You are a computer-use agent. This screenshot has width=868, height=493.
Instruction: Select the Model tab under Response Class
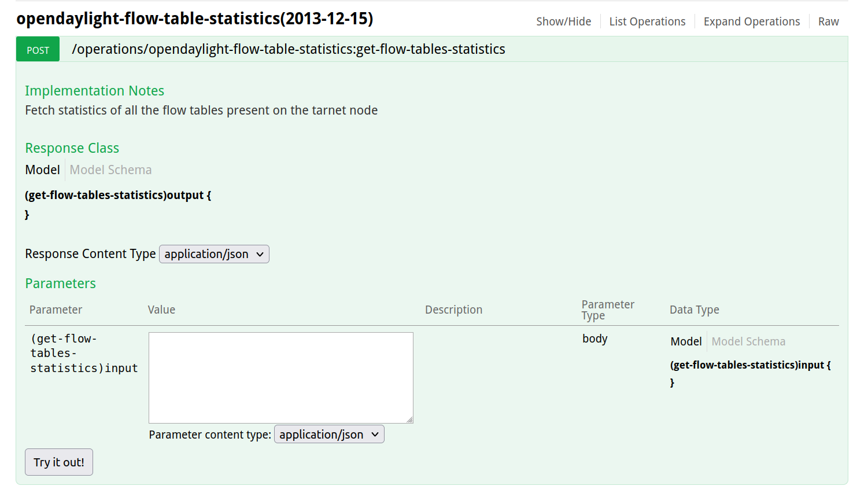(42, 170)
